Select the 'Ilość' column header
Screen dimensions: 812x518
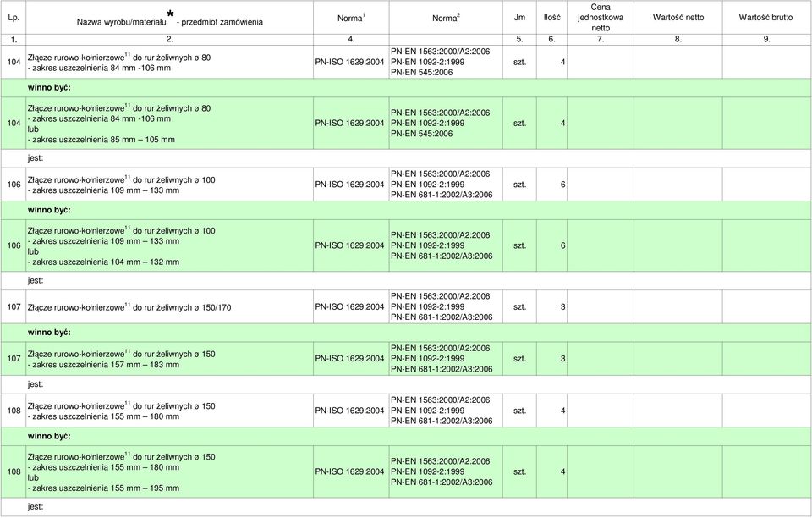[x=551, y=18]
